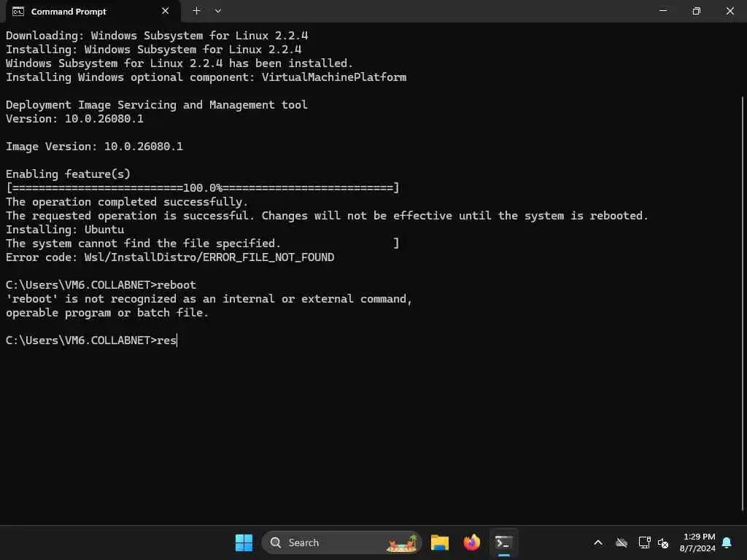This screenshot has height=560, width=747.
Task: Click 'Installing Windows optional component: VirtualMachinePlatform'
Action: pos(206,77)
